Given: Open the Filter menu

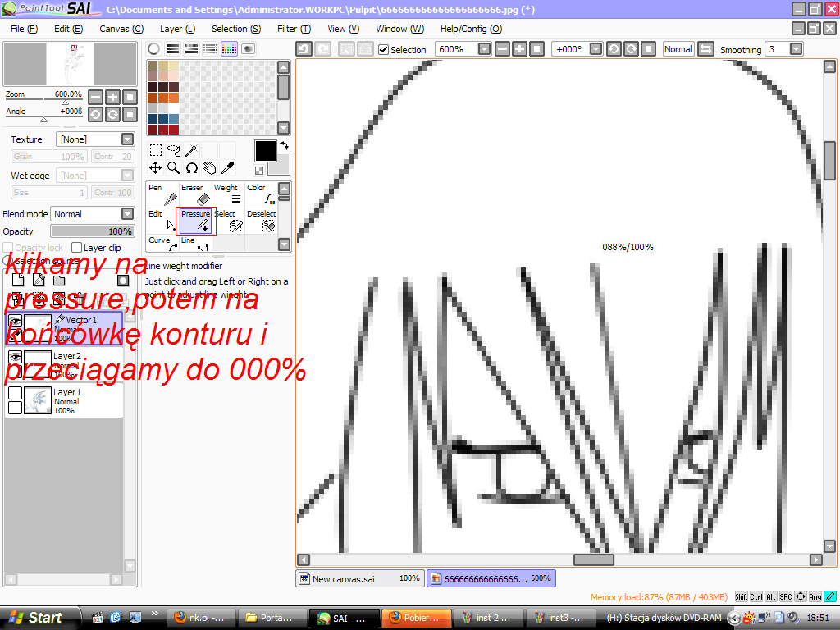Looking at the screenshot, I should coord(294,29).
